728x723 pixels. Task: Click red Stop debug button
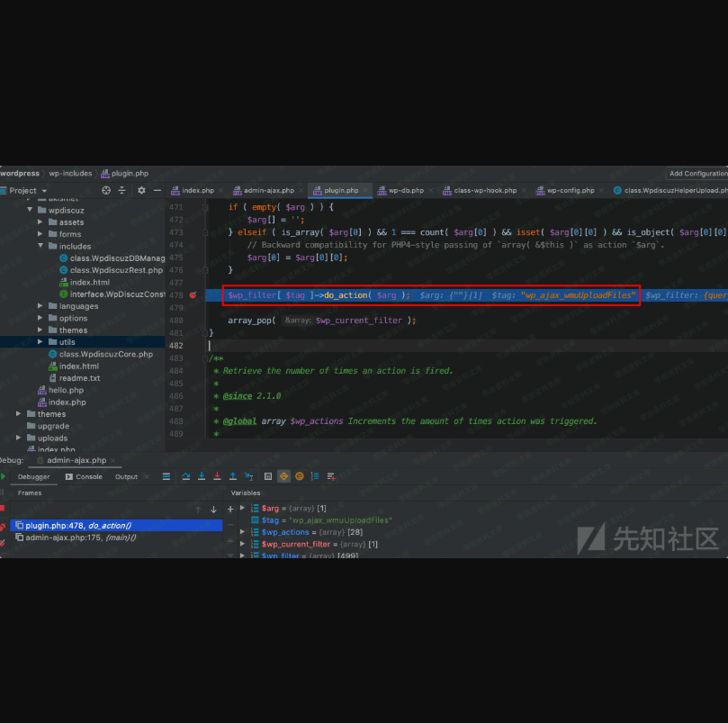coord(3,508)
